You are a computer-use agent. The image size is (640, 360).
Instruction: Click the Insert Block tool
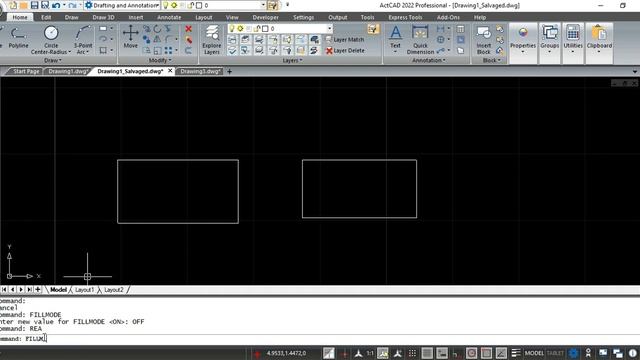click(484, 40)
